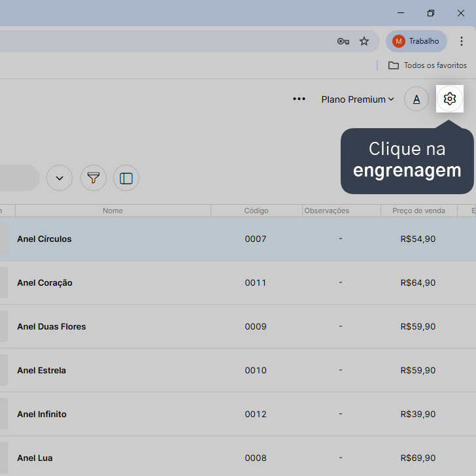Image resolution: width=476 pixels, height=476 pixels.
Task: Toggle the side panel layout button
Action: pyautogui.click(x=126, y=178)
